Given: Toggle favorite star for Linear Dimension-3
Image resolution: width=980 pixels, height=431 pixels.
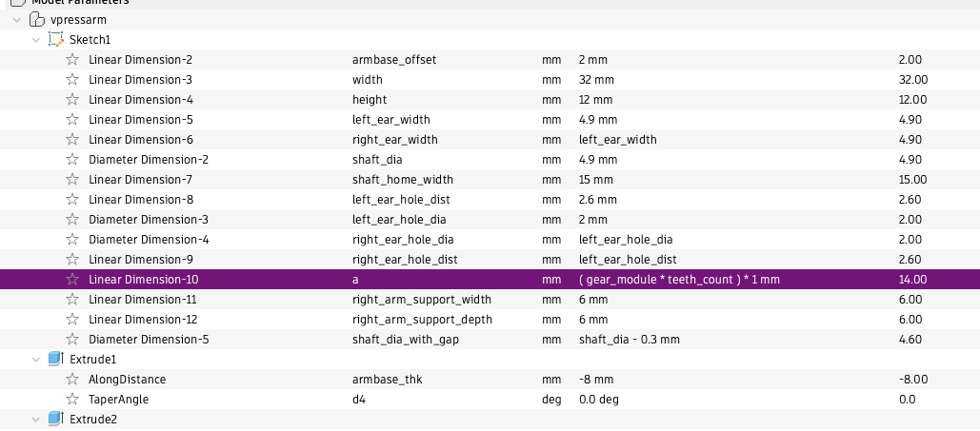Looking at the screenshot, I should [x=72, y=80].
